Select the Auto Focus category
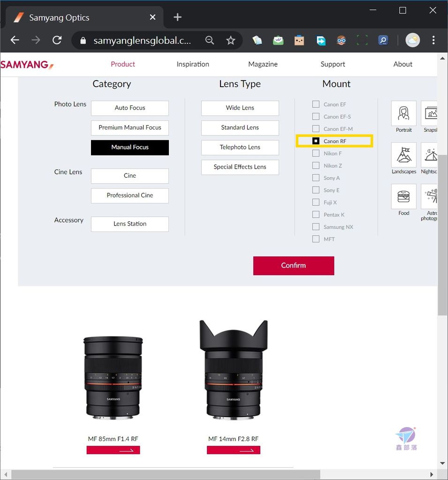This screenshot has height=480, width=448. coord(130,108)
